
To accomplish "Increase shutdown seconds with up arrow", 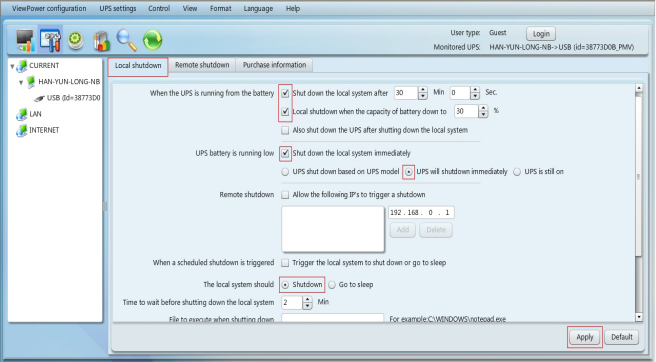I will [475, 90].
